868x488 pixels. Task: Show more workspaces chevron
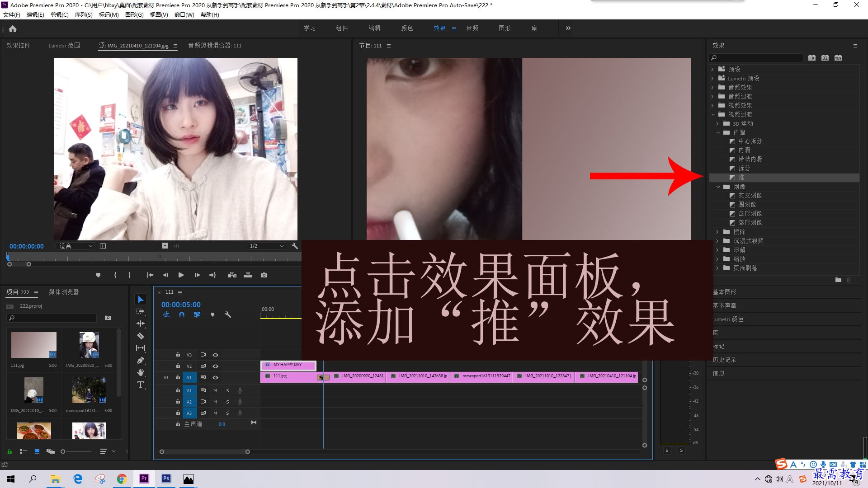click(568, 28)
